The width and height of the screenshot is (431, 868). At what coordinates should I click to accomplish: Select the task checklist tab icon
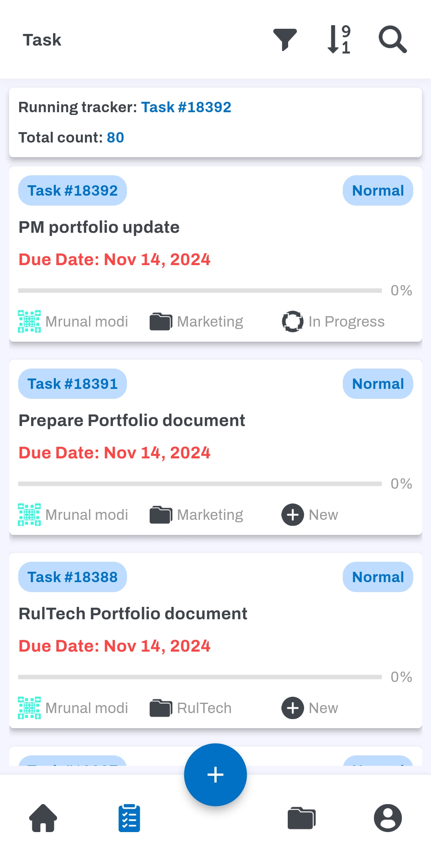[129, 818]
